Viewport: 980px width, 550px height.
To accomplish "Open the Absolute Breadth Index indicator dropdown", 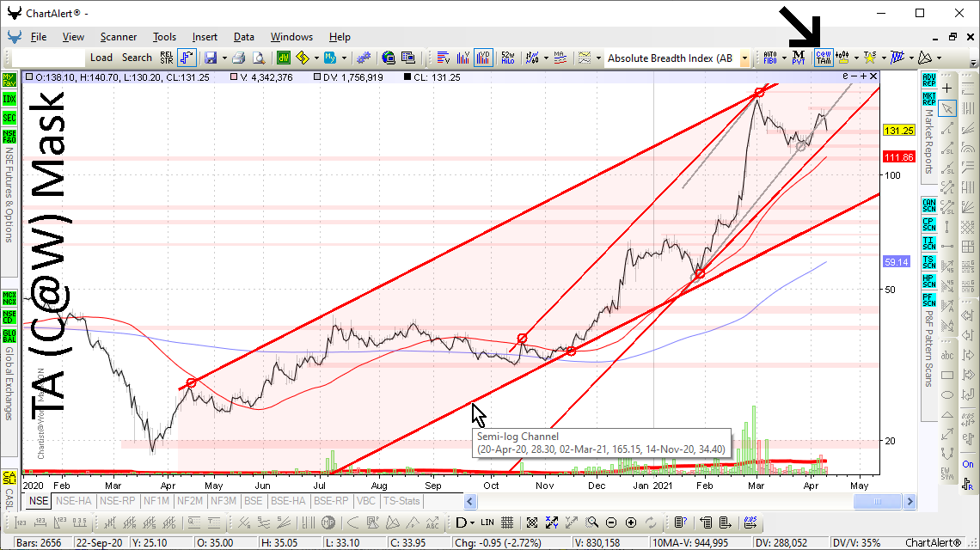I will point(744,58).
